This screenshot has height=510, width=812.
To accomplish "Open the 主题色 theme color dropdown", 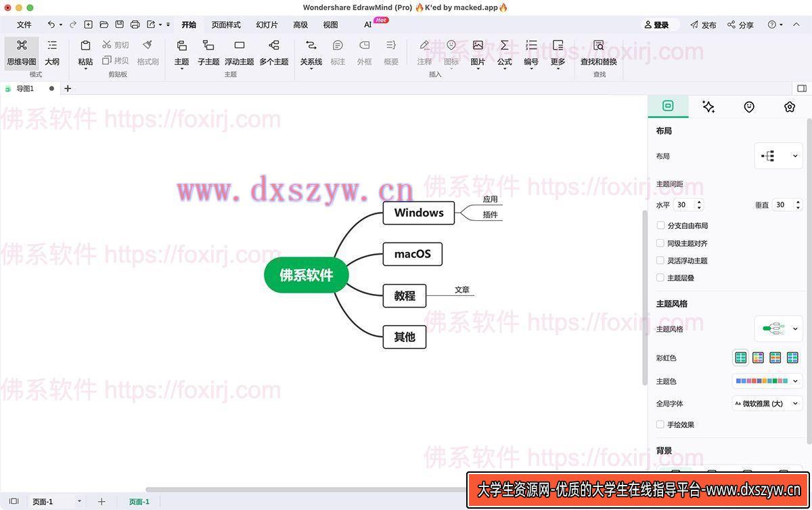I will [767, 381].
